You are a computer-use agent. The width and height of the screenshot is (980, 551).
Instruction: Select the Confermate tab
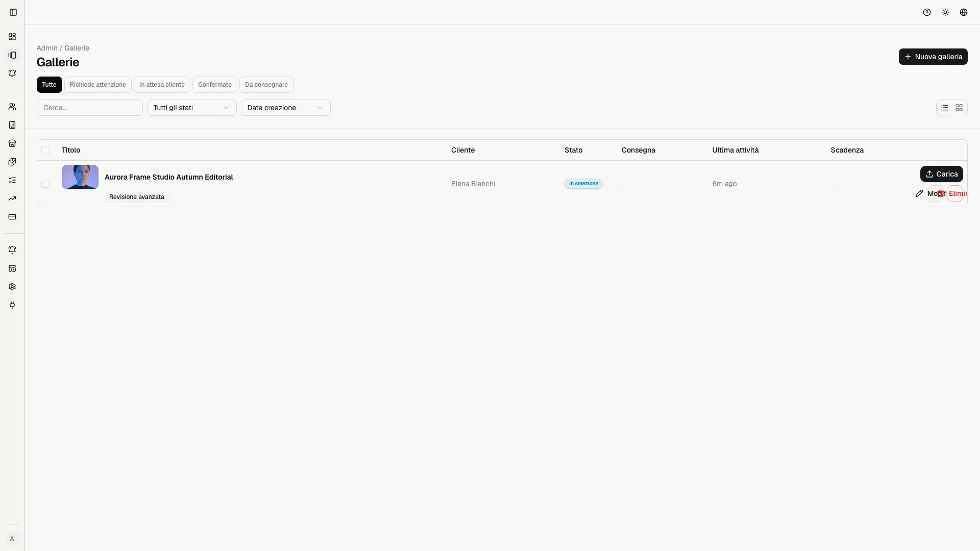[x=215, y=85]
